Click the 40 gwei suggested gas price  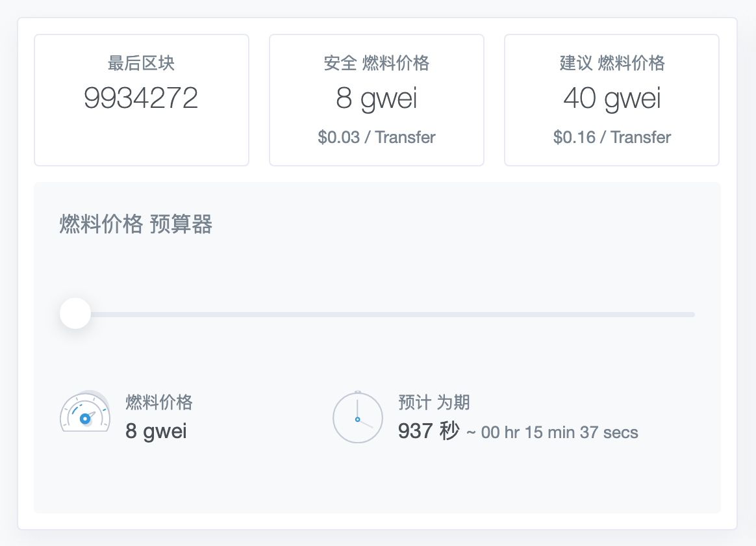pyautogui.click(x=611, y=98)
